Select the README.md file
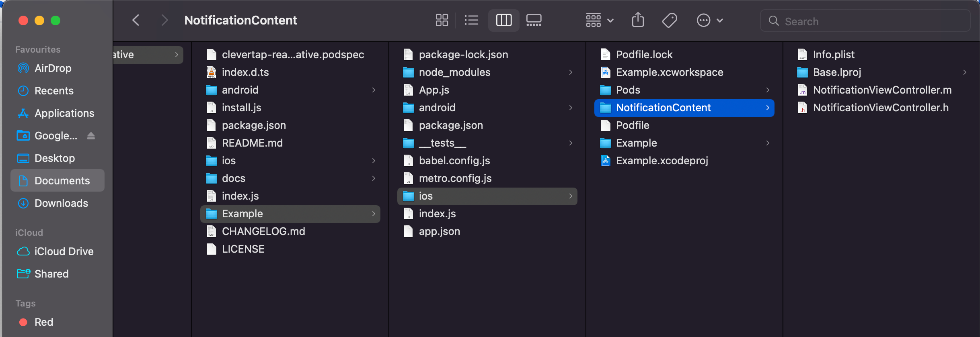This screenshot has width=980, height=337. coord(252,143)
